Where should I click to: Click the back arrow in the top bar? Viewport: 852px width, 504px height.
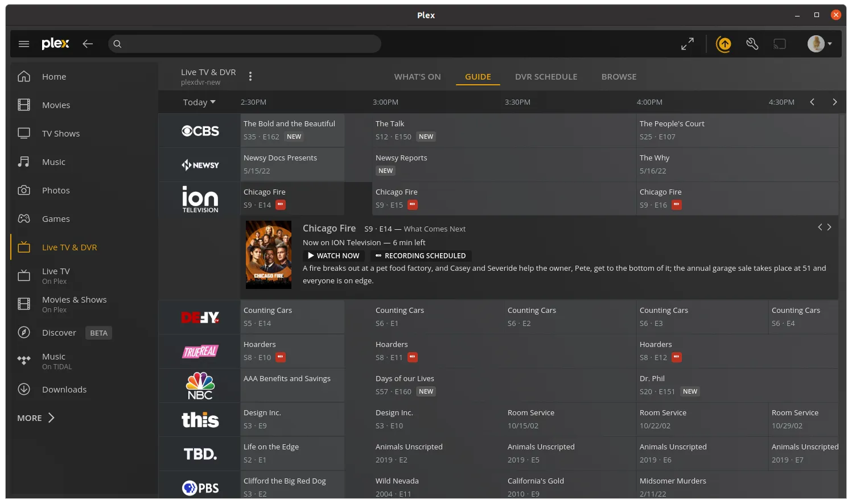(x=88, y=44)
